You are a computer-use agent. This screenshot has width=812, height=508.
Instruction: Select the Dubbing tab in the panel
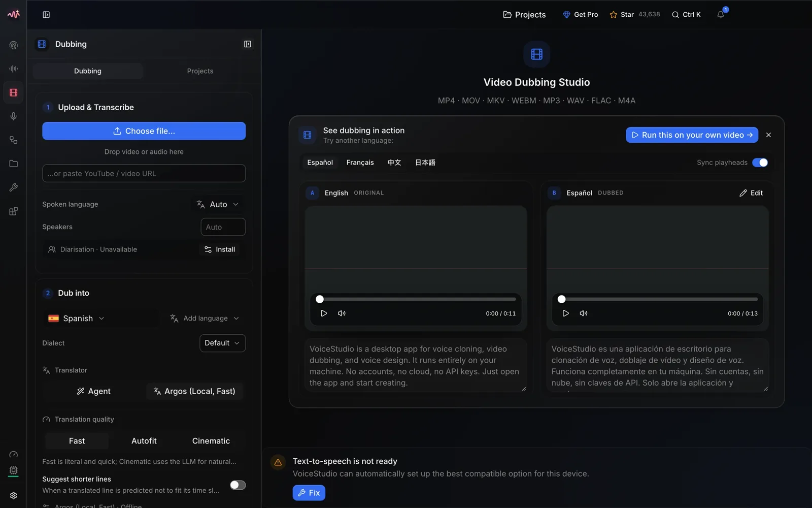click(88, 71)
